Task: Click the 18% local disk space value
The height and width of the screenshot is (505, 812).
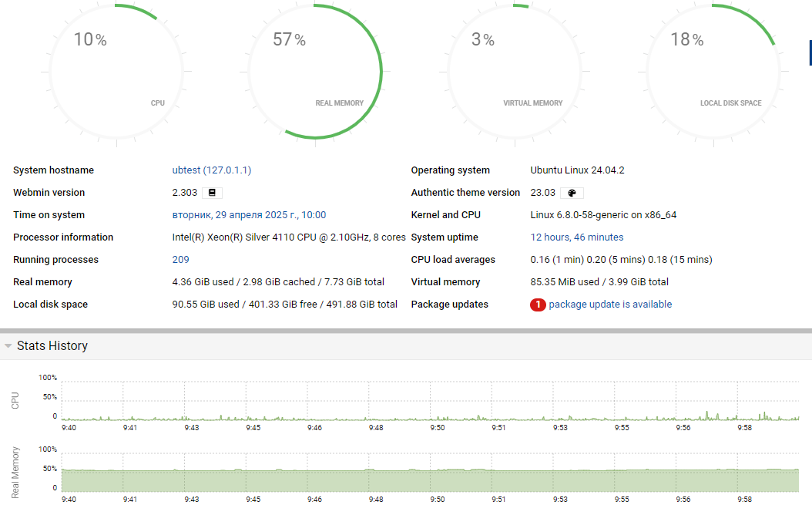Action: tap(686, 40)
